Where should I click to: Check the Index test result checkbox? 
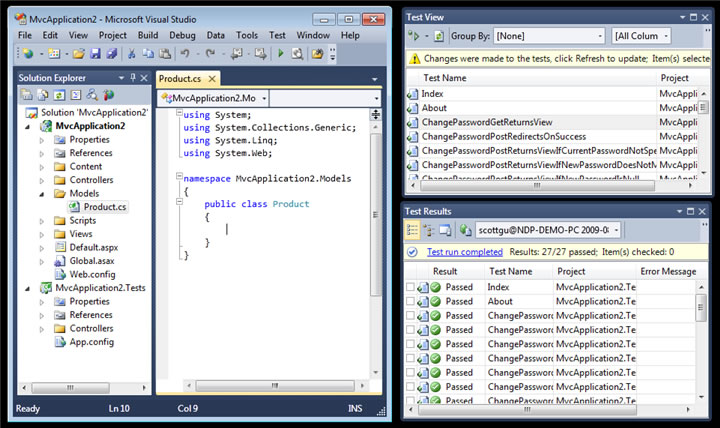coord(410,287)
